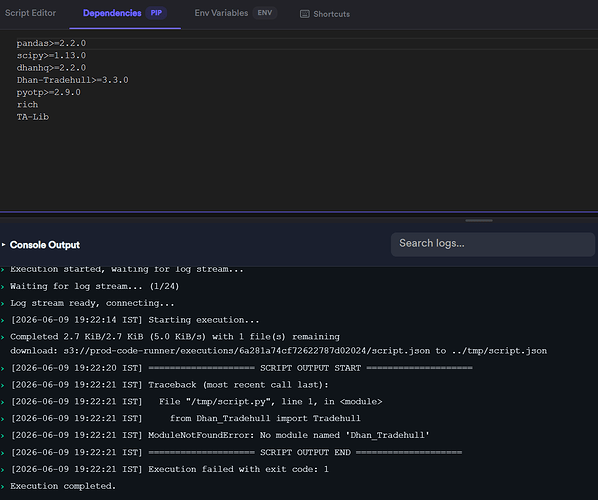Click the panel resize handle above console
This screenshot has height=500, width=598.
479,220
